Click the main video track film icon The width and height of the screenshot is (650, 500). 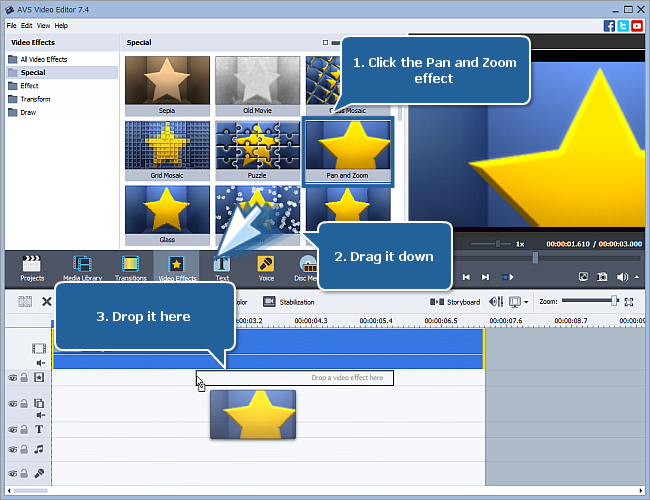click(39, 348)
